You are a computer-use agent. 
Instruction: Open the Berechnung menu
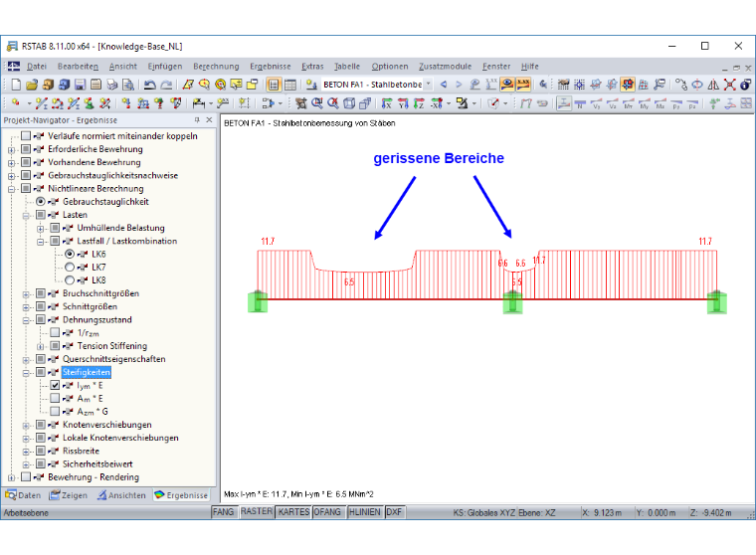(216, 67)
